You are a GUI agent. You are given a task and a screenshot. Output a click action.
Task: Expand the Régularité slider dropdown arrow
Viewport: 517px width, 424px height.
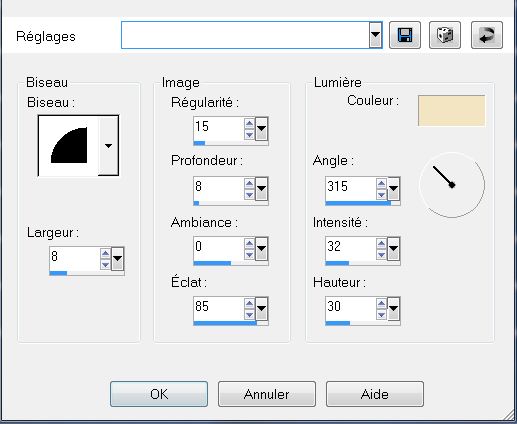click(x=262, y=129)
